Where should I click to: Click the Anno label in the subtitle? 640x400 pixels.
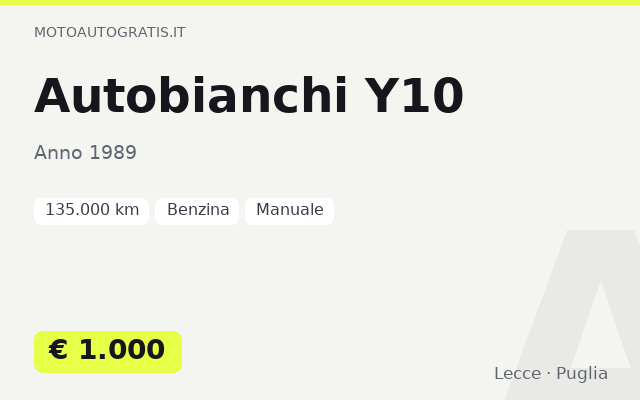tap(58, 153)
